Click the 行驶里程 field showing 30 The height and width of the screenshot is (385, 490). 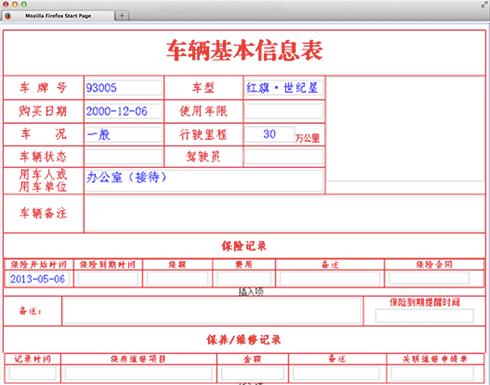click(x=269, y=134)
